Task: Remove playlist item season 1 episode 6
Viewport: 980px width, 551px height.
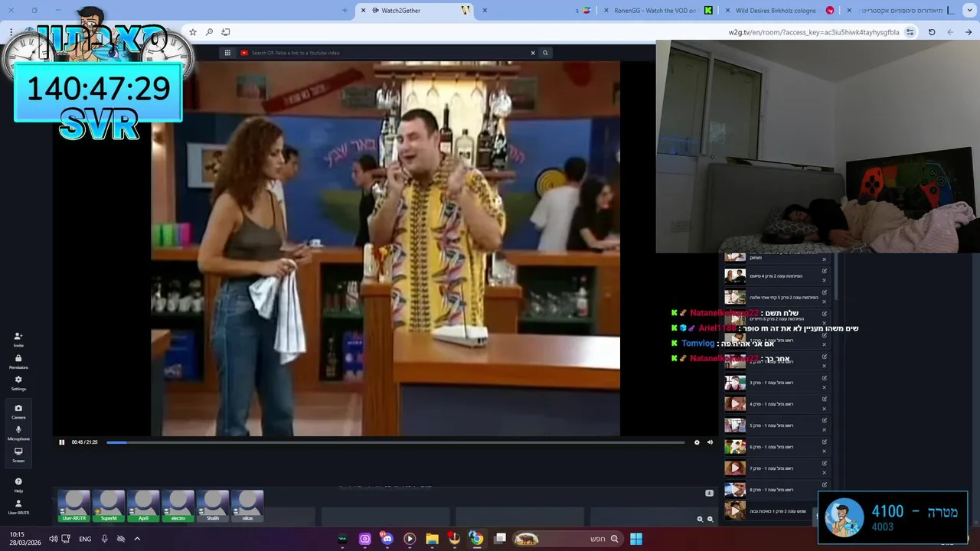Action: click(x=825, y=452)
